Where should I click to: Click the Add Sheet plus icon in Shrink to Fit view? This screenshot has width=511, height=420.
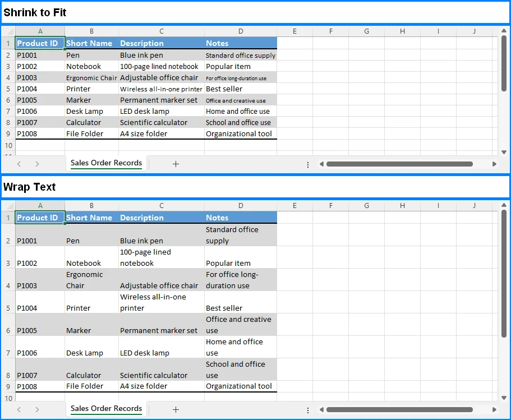click(x=176, y=164)
